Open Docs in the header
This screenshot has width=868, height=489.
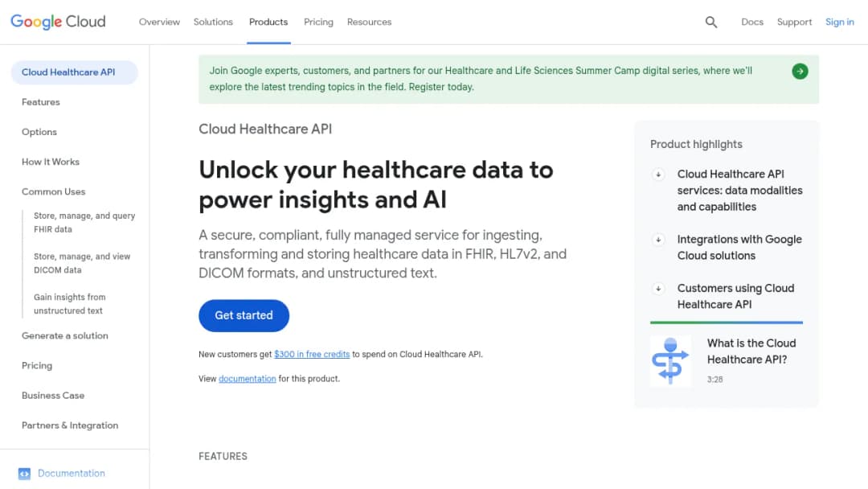coord(752,23)
